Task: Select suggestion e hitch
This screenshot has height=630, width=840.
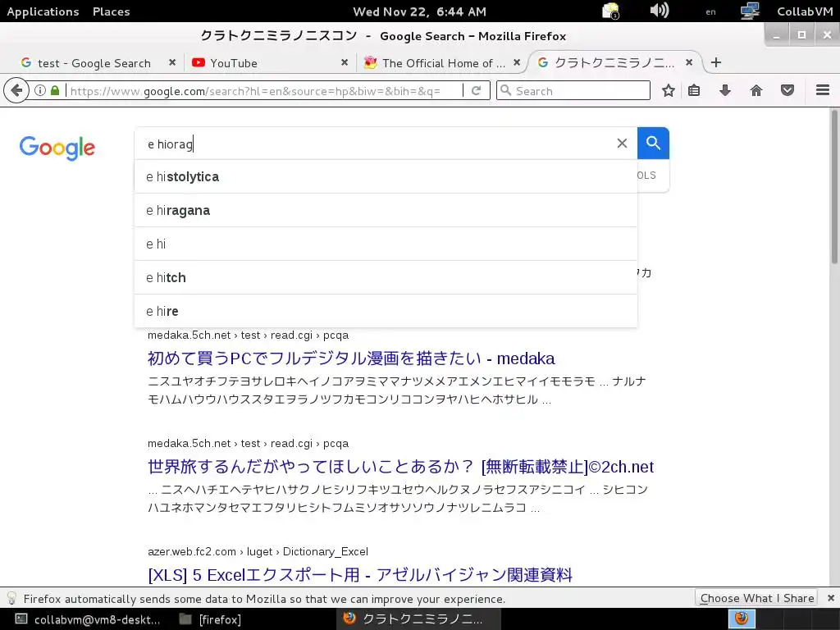Action: 386,278
